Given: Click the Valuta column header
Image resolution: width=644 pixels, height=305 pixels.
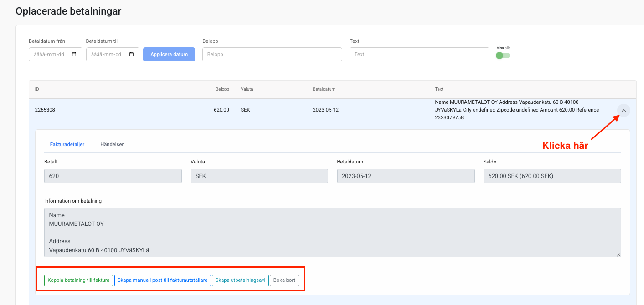Looking at the screenshot, I should (247, 89).
